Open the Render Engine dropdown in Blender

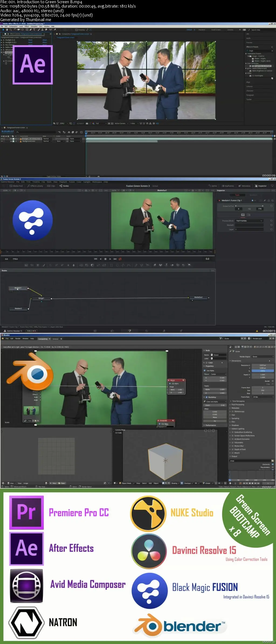263,357
